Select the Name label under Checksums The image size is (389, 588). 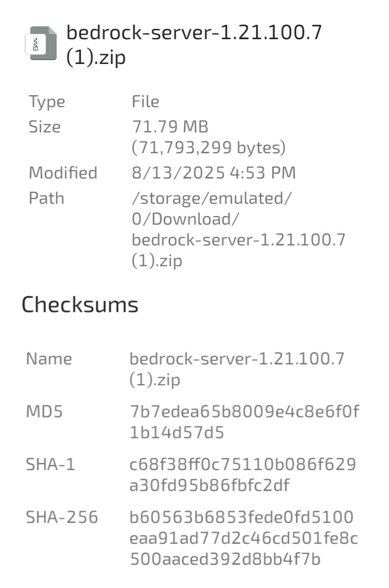(49, 358)
